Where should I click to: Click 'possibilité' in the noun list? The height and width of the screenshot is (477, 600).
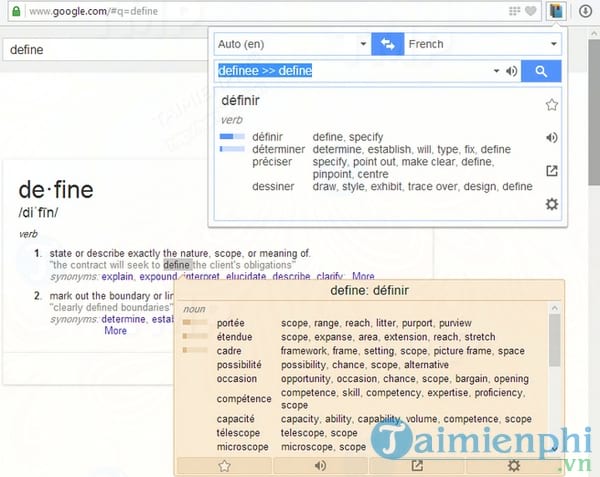coord(239,365)
